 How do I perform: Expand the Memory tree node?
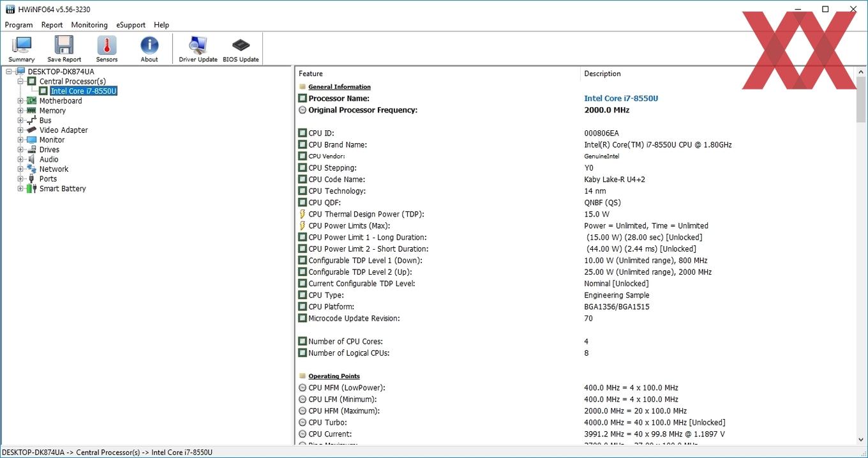[x=20, y=111]
